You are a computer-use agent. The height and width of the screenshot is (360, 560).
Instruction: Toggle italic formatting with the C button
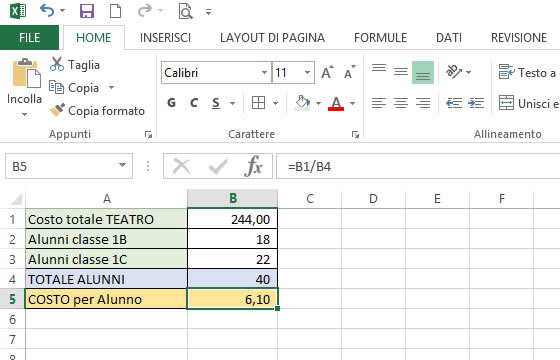[194, 103]
